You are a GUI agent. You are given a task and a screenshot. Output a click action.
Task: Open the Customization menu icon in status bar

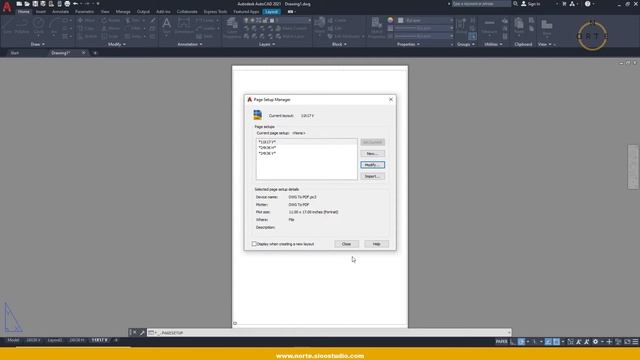click(x=635, y=342)
